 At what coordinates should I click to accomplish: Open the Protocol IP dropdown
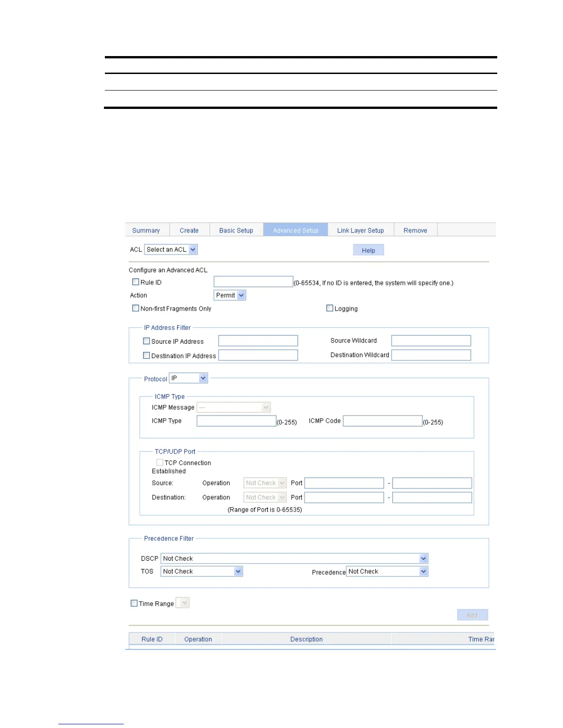click(x=189, y=378)
